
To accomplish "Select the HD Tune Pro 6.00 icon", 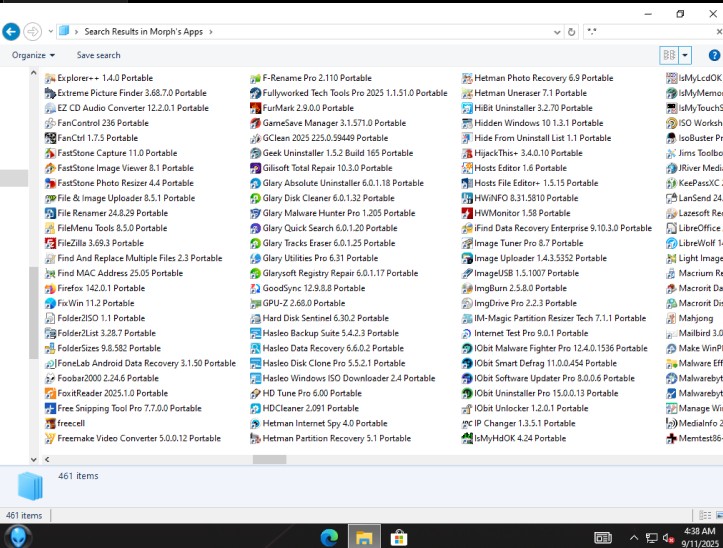I will click(x=255, y=393).
